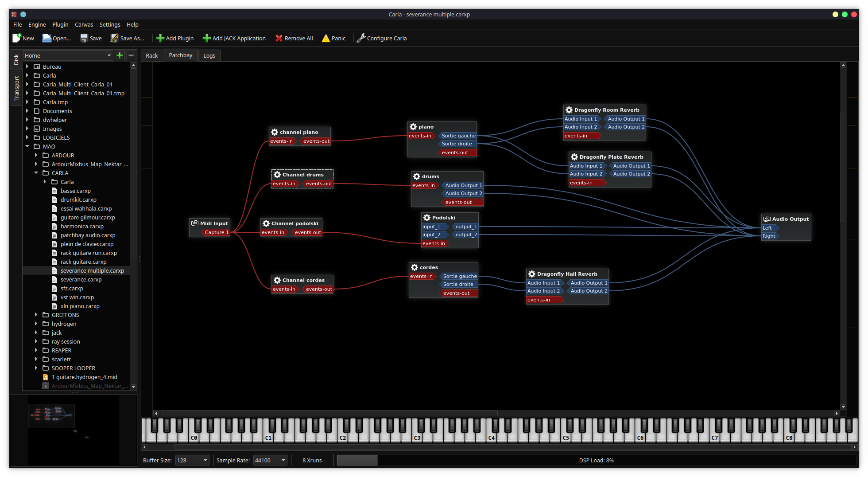Click the Add Plugin green plus icon
Image resolution: width=868 pixels, height=477 pixels.
point(160,38)
